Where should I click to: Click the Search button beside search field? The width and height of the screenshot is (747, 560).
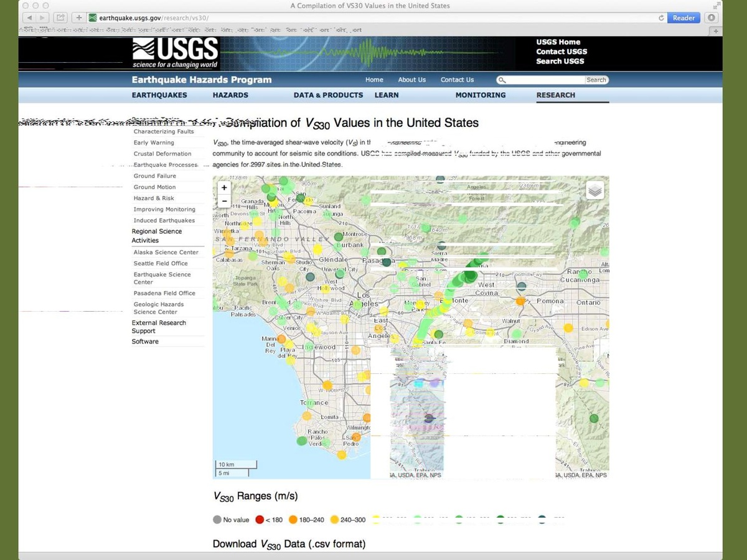pos(596,80)
